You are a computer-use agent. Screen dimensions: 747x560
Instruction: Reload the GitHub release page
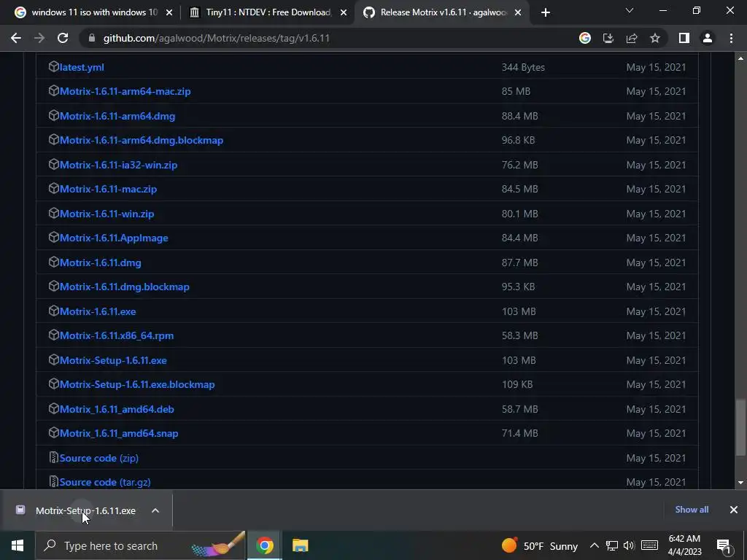coord(63,38)
